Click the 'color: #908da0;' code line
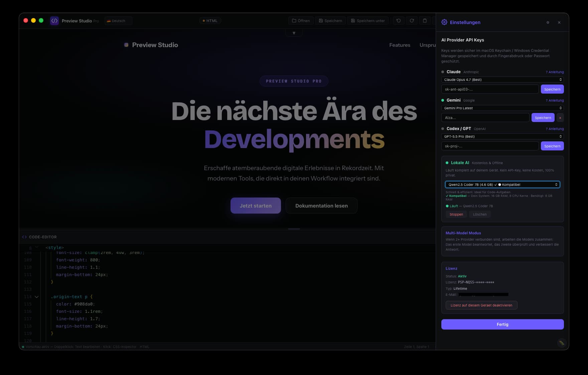 pyautogui.click(x=76, y=304)
